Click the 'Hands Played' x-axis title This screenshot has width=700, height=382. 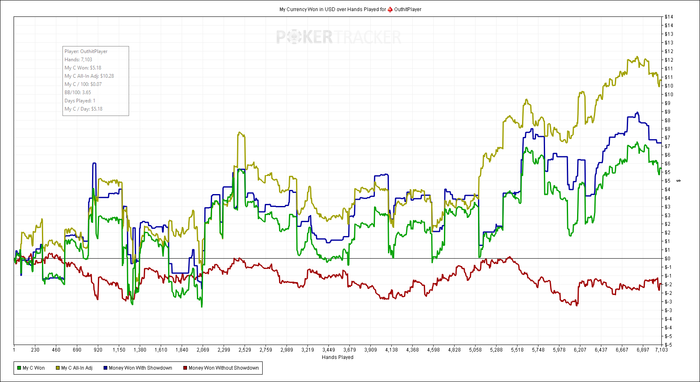point(337,357)
